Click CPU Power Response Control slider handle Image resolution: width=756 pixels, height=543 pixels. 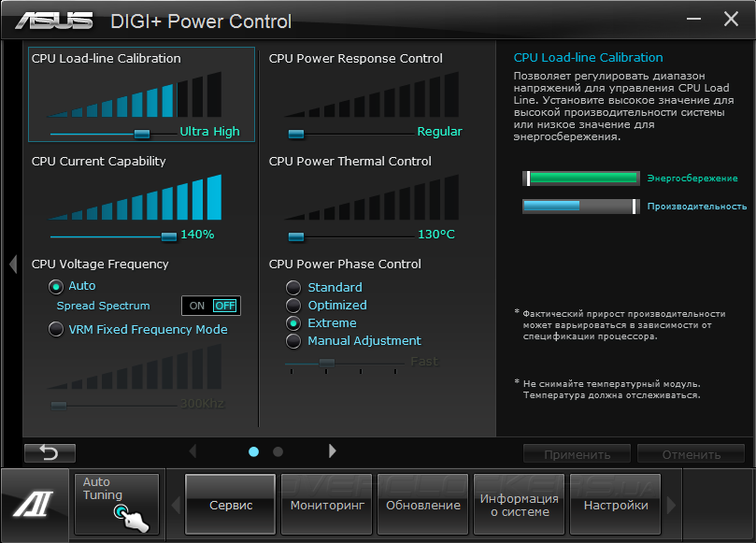tap(296, 134)
